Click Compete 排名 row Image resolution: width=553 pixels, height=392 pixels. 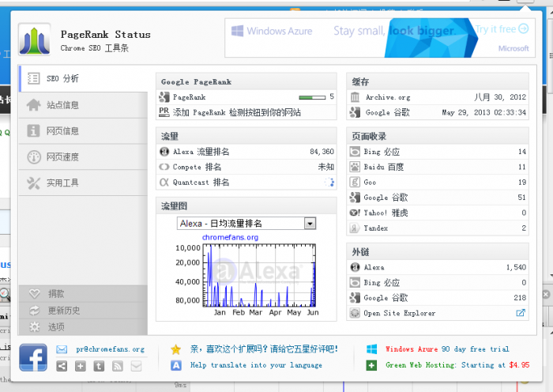pyautogui.click(x=246, y=167)
